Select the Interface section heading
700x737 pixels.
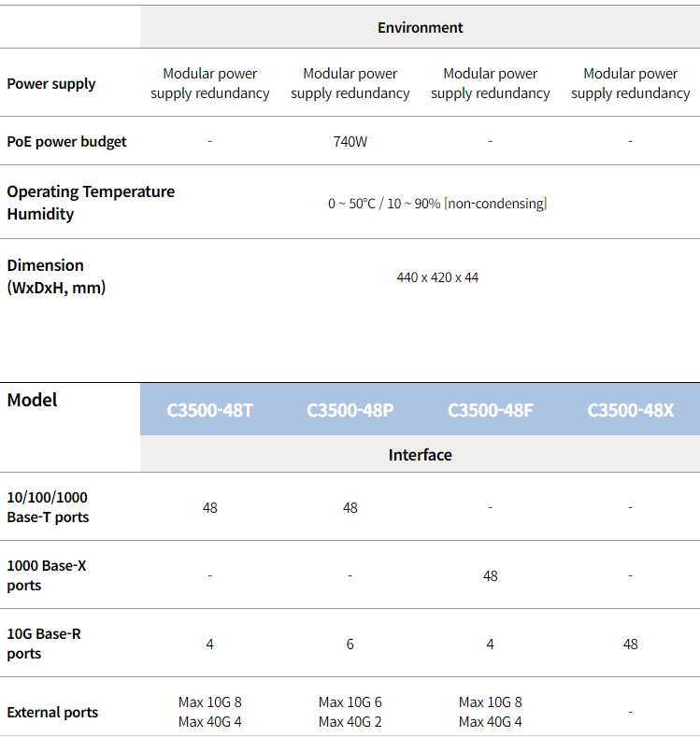pyautogui.click(x=421, y=455)
